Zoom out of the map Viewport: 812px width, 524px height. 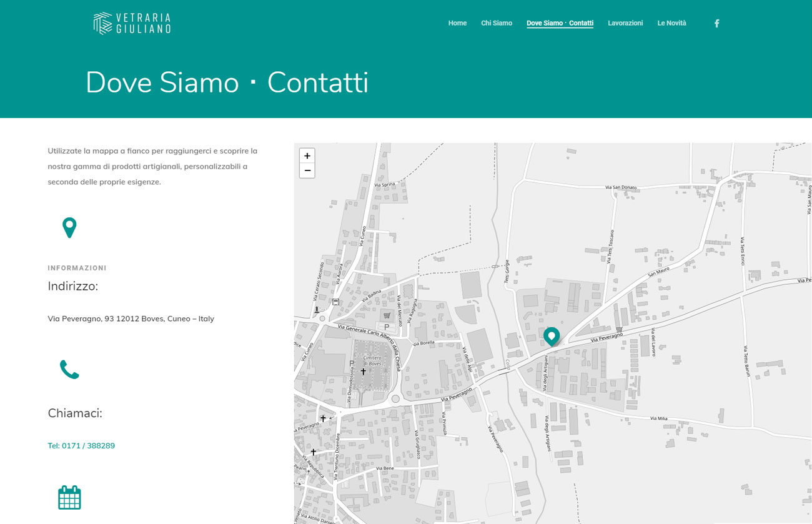point(307,171)
